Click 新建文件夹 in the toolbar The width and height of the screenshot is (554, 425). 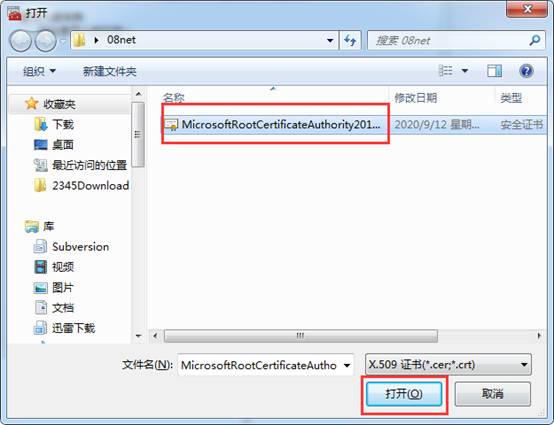110,71
